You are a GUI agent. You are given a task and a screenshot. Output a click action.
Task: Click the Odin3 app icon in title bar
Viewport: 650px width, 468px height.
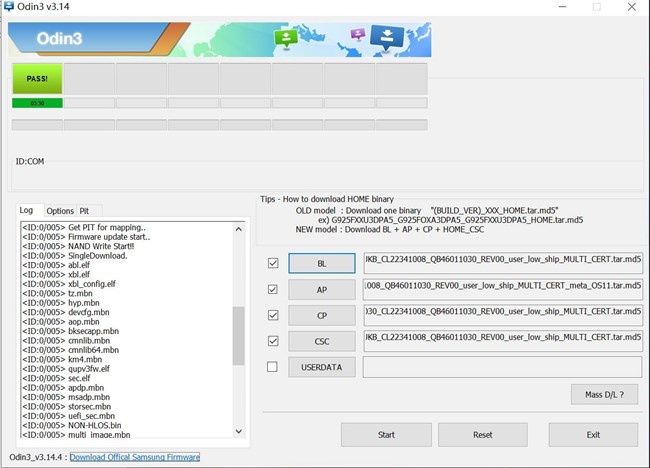coord(8,6)
